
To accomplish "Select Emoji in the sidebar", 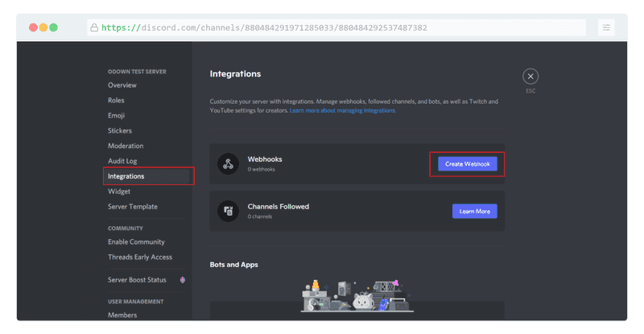I will [x=117, y=116].
